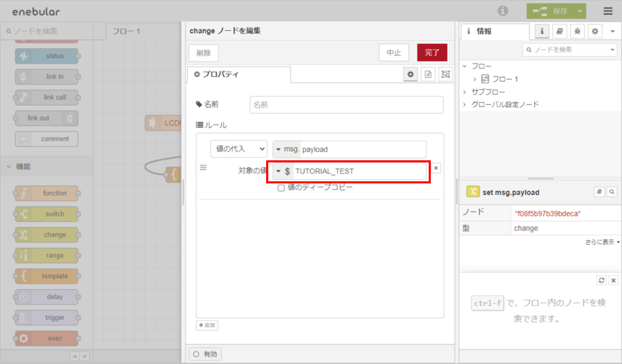
Task: Select the status node in palette
Action: coord(47,56)
